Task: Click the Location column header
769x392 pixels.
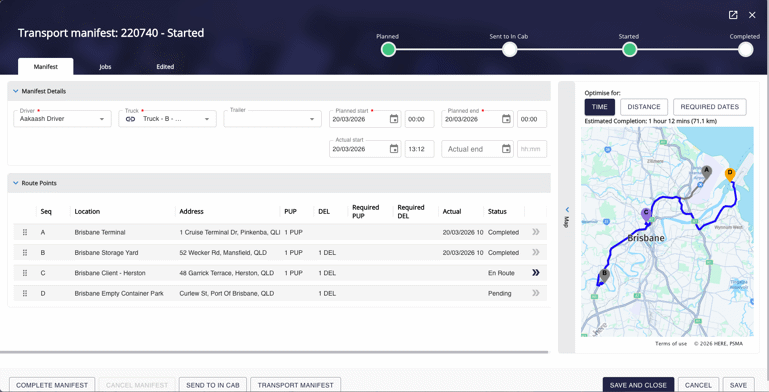Action: coord(87,211)
